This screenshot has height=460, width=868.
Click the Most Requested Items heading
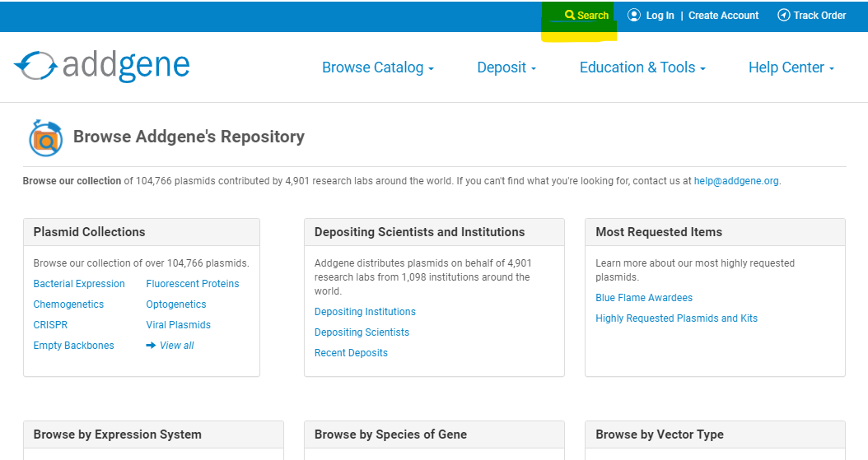coord(659,232)
